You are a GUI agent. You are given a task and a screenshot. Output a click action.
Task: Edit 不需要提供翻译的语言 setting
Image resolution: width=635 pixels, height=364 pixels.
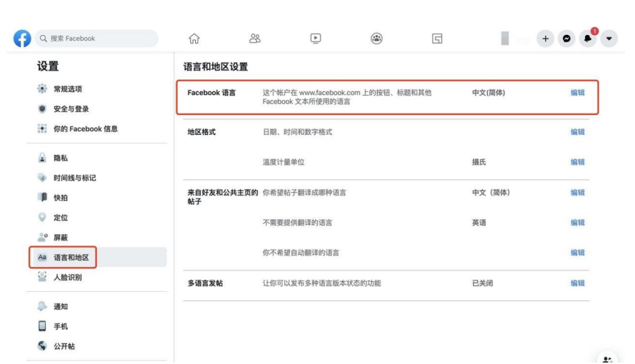(x=577, y=223)
